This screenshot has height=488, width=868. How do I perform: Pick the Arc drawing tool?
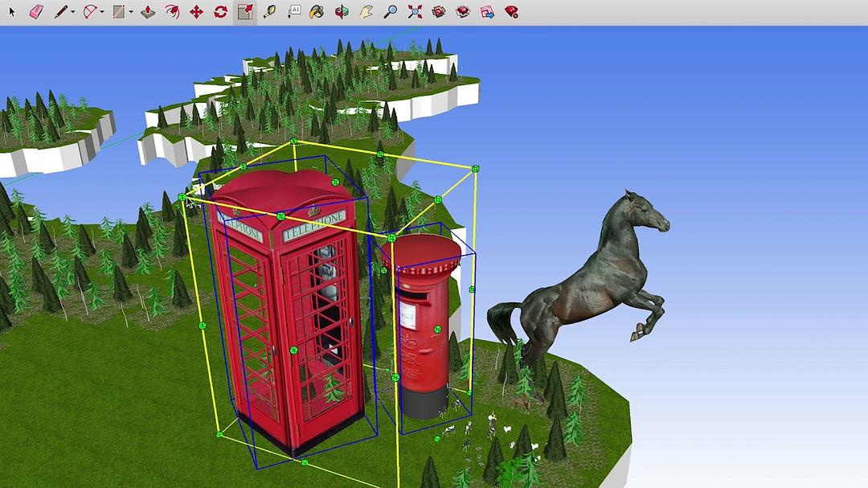click(90, 12)
